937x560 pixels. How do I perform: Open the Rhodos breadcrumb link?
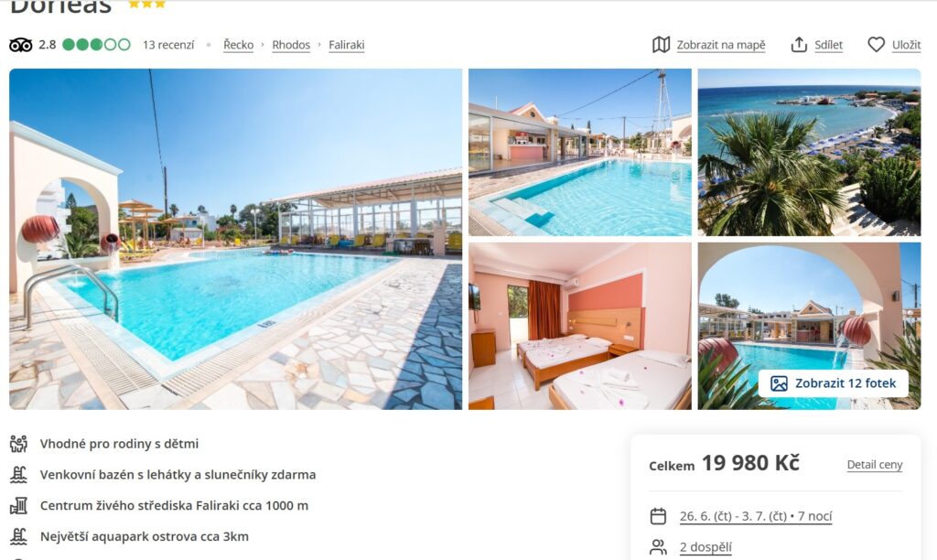(291, 45)
